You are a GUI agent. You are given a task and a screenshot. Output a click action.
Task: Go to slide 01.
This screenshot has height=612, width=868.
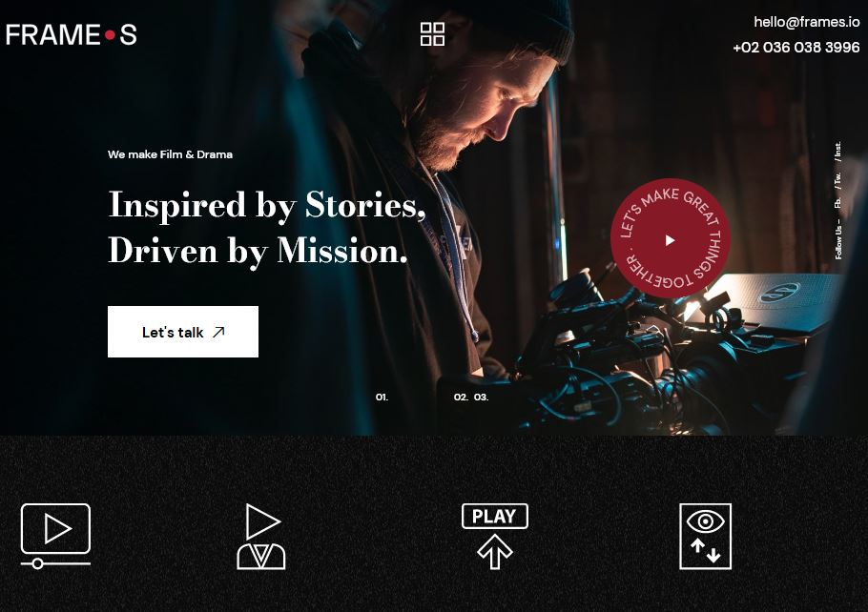pyautogui.click(x=382, y=398)
